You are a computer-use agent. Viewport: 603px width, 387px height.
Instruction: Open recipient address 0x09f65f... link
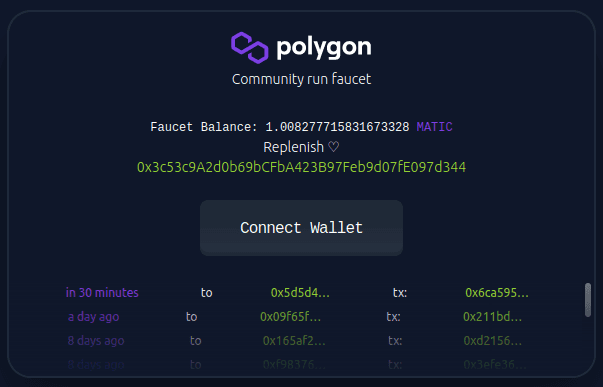tap(290, 317)
